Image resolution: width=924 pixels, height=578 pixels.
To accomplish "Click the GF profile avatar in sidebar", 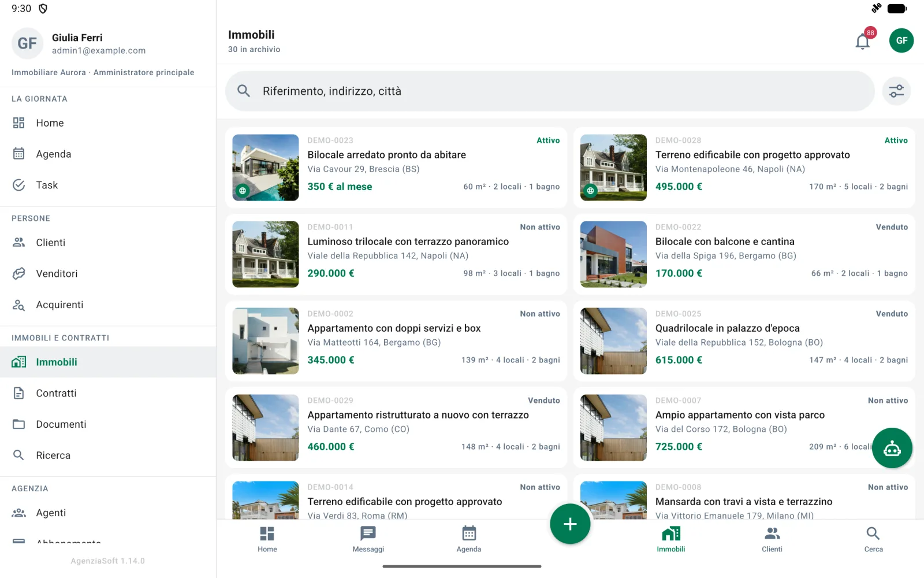I will 27,43.
